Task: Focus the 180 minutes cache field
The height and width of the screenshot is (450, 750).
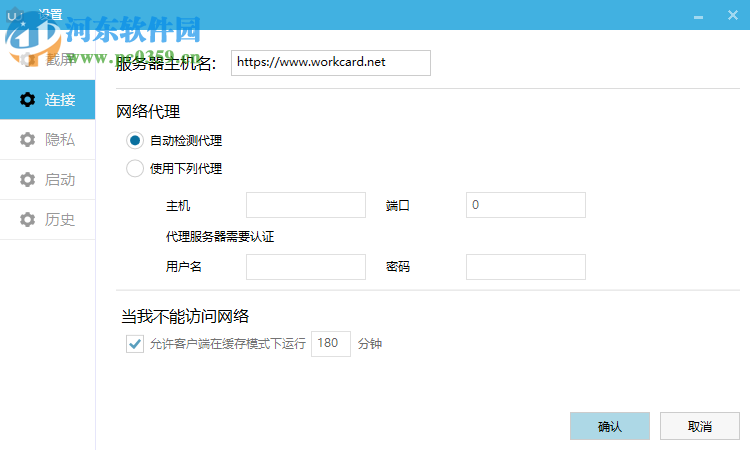Action: (331, 344)
